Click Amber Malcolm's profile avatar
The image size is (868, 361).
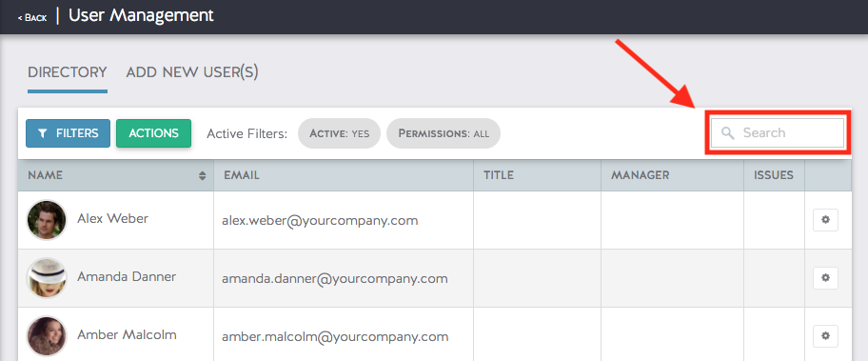point(47,336)
